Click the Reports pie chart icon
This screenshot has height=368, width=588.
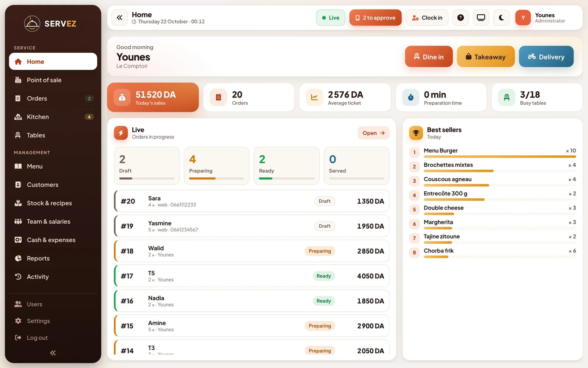18,258
